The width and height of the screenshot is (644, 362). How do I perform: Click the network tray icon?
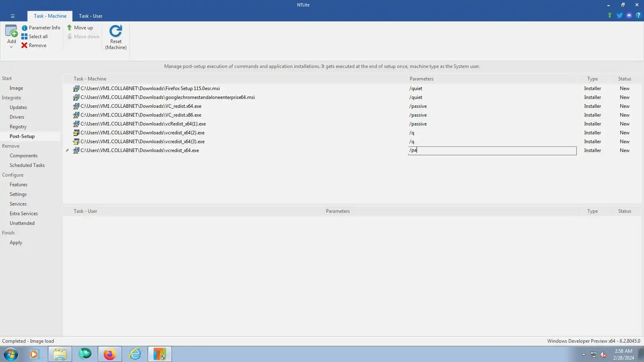point(593,354)
